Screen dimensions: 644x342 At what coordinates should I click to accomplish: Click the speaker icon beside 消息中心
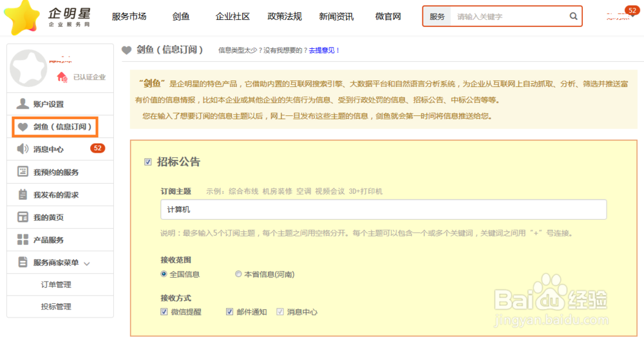tap(23, 149)
